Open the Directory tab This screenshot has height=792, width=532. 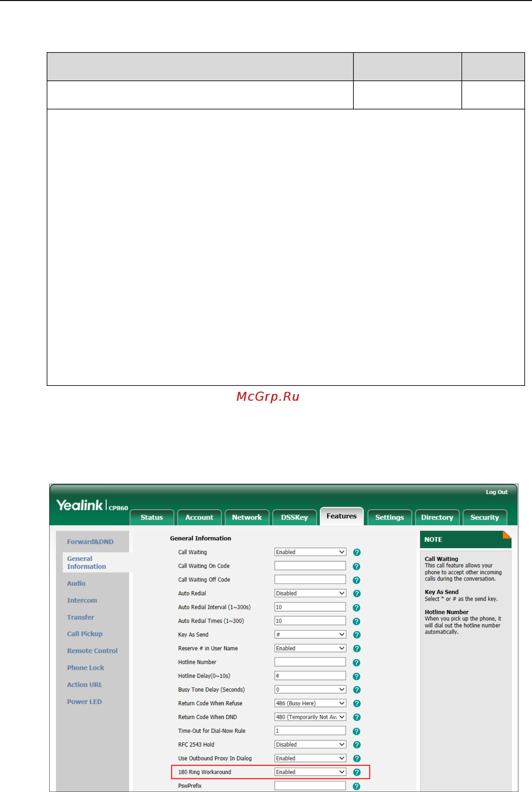click(x=437, y=518)
